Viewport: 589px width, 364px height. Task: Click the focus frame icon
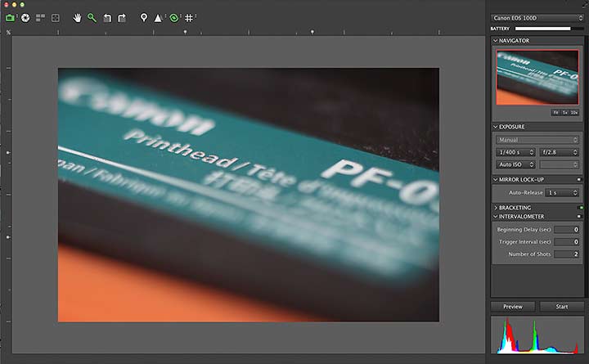(x=56, y=18)
